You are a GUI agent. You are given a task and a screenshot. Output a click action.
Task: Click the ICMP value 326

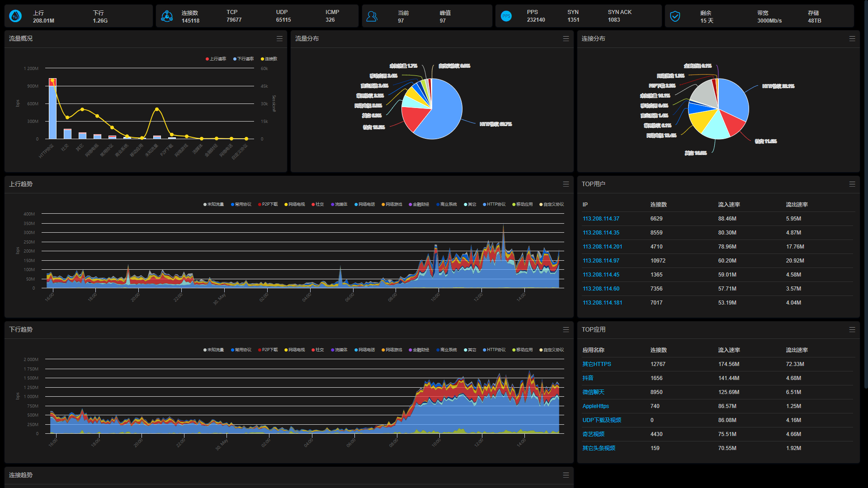tap(330, 20)
